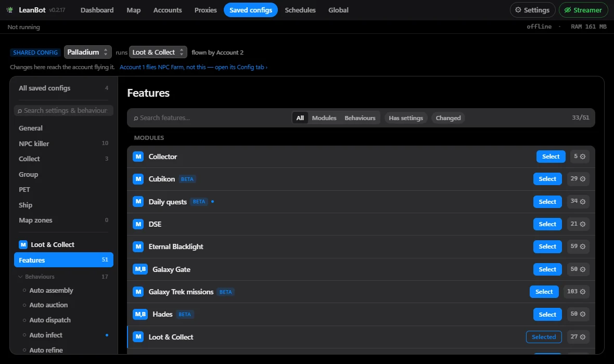Filter features by Behaviours
The width and height of the screenshot is (614, 364).
point(360,118)
